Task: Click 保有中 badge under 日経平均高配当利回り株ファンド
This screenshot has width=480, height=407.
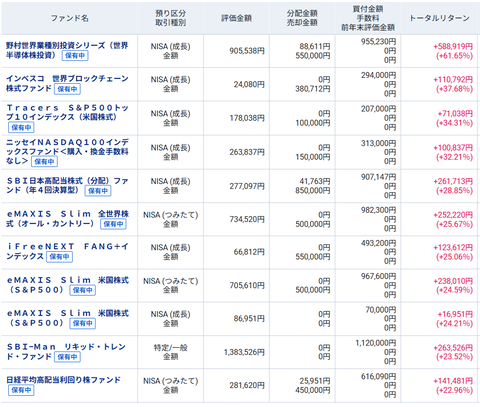Action: click(x=21, y=390)
